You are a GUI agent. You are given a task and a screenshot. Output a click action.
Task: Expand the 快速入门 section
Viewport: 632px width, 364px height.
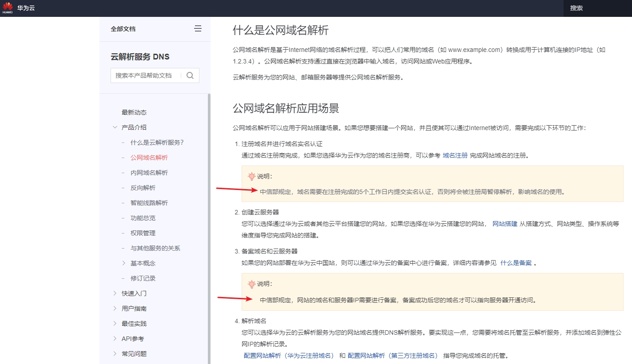(115, 293)
